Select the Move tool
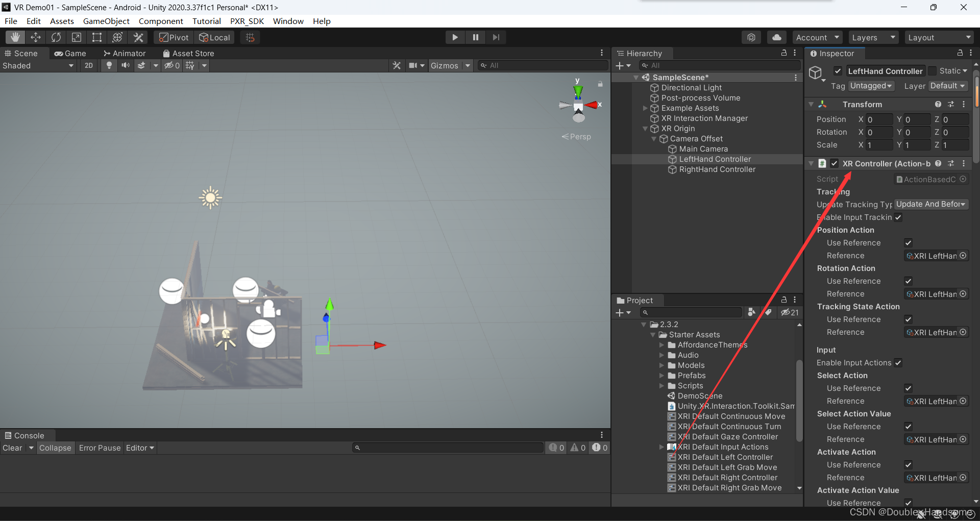Screen dimensions: 980x521 tap(36, 37)
